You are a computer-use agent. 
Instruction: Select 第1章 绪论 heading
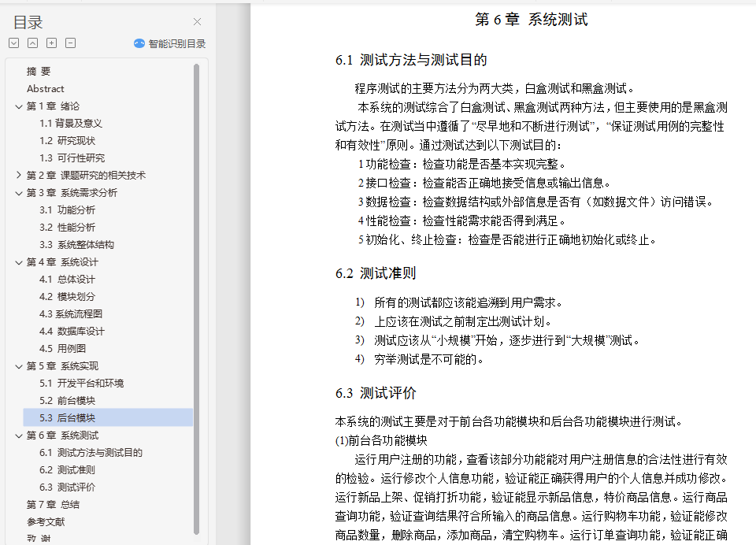tap(53, 106)
